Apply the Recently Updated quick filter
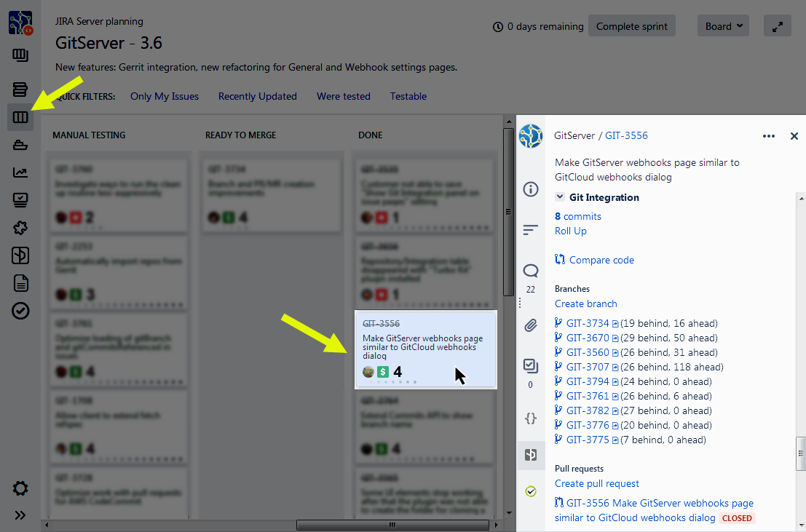Image resolution: width=806 pixels, height=532 pixels. 258,96
